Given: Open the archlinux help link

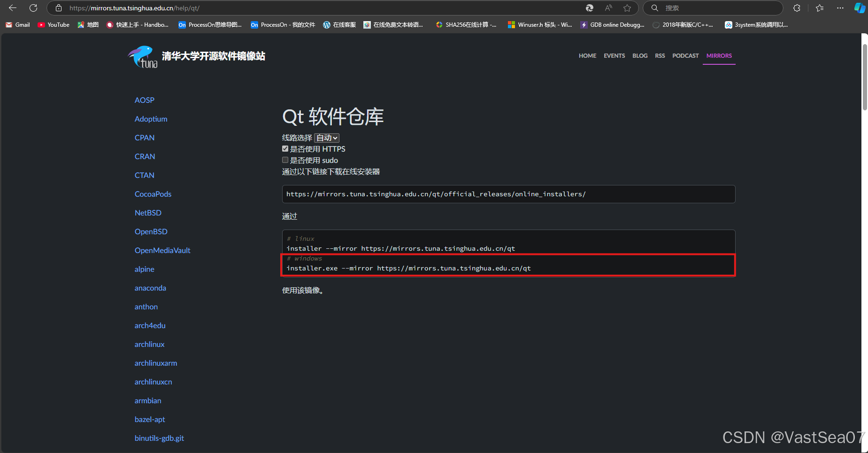Looking at the screenshot, I should point(149,344).
